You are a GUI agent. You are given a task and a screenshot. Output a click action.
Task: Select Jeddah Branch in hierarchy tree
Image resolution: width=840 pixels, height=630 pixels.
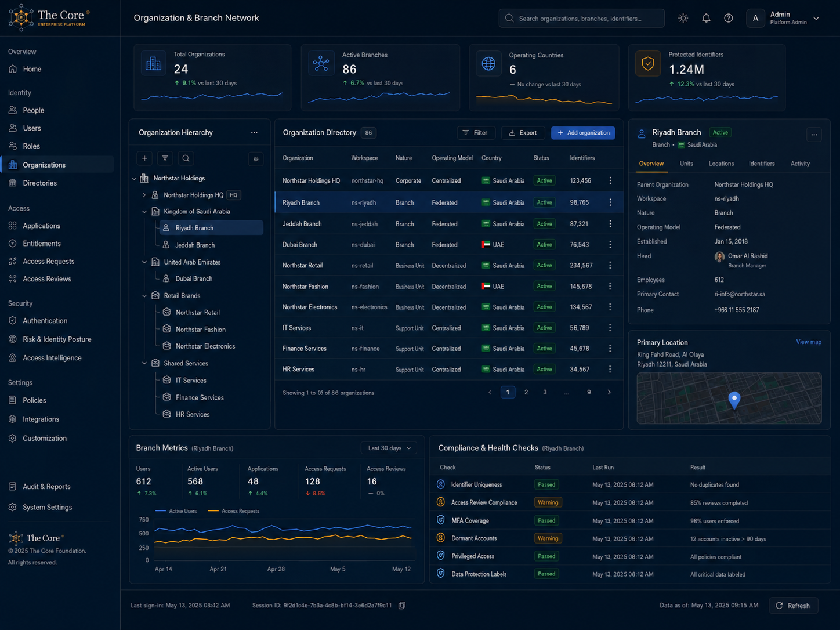coord(195,245)
